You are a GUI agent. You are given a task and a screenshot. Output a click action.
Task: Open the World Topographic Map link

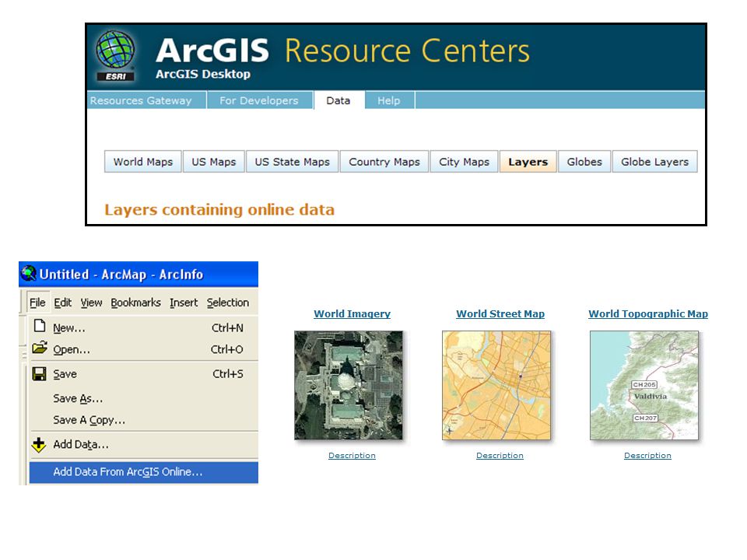pyautogui.click(x=648, y=313)
